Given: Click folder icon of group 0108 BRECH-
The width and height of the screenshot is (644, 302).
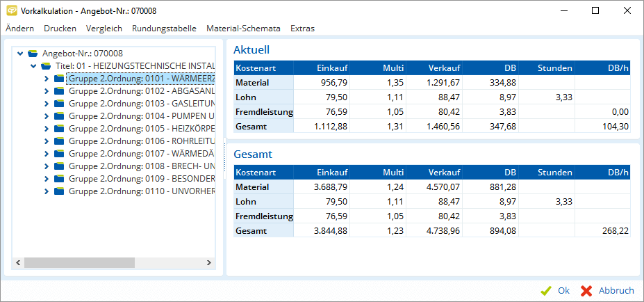Looking at the screenshot, I should [x=58, y=166].
